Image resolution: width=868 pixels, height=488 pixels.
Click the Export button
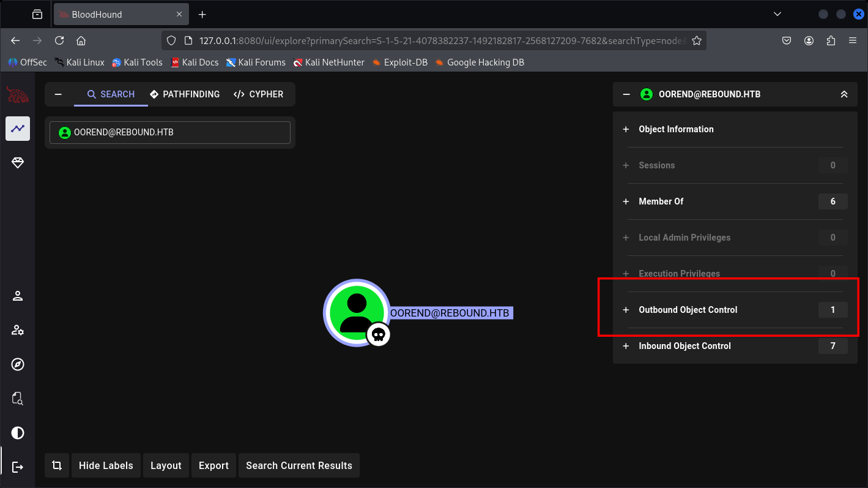click(x=213, y=465)
